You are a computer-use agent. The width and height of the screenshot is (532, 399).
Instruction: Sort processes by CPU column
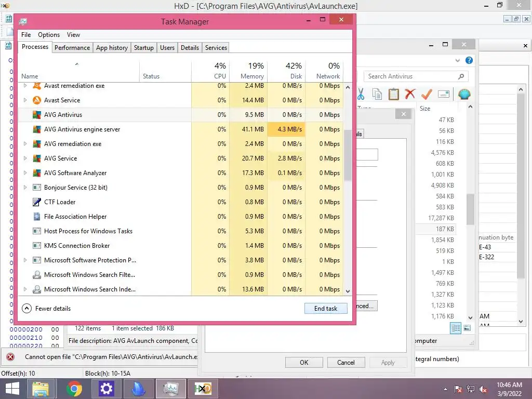[x=211, y=71]
